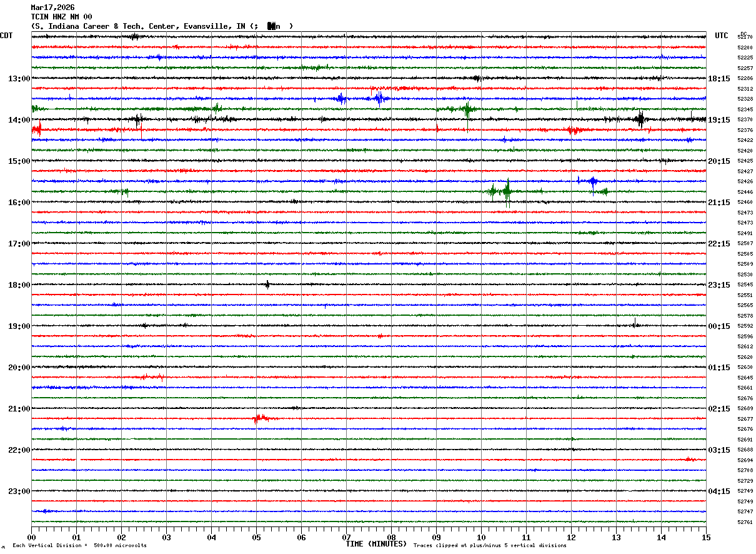Click DC offset value 52370
This screenshot has height=554, width=756.
point(745,120)
